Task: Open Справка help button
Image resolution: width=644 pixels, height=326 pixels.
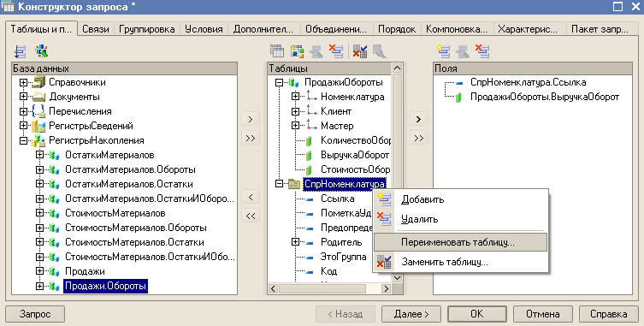Action: point(608,314)
